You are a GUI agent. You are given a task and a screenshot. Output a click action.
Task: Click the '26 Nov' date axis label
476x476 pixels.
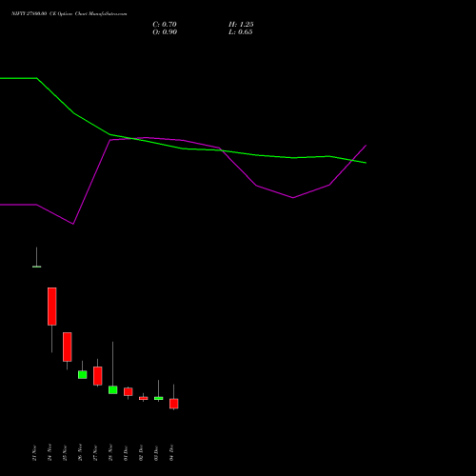80,453
